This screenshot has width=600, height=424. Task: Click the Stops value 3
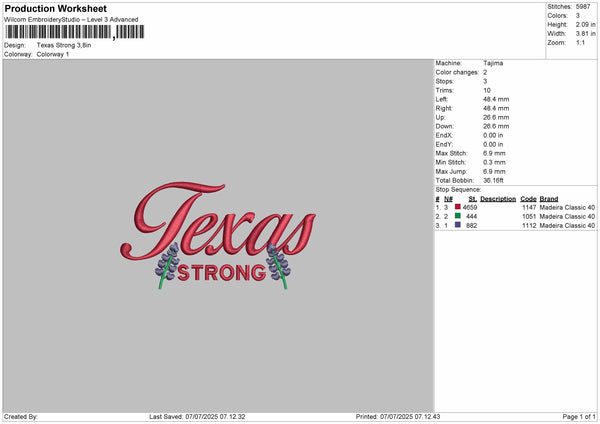click(485, 81)
